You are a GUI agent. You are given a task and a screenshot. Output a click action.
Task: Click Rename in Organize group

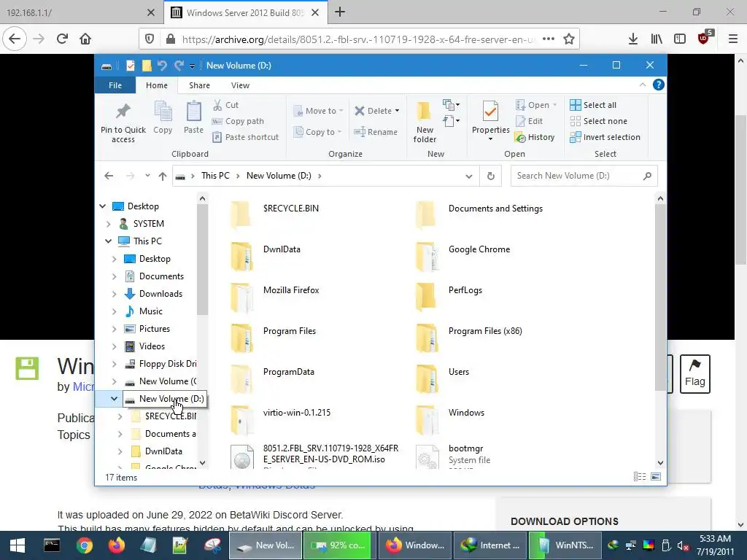[x=376, y=132]
